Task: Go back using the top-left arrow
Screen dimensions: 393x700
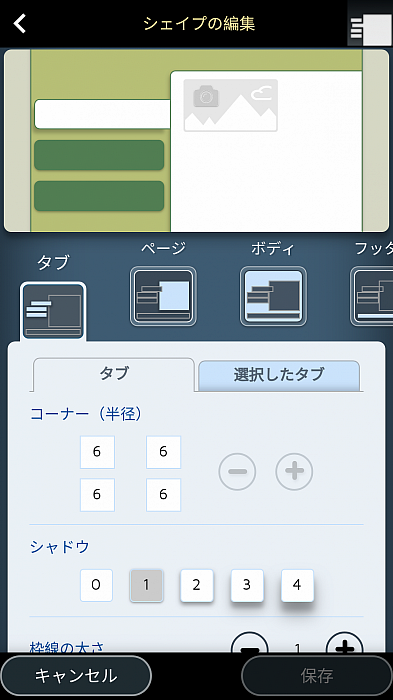Action: (20, 23)
